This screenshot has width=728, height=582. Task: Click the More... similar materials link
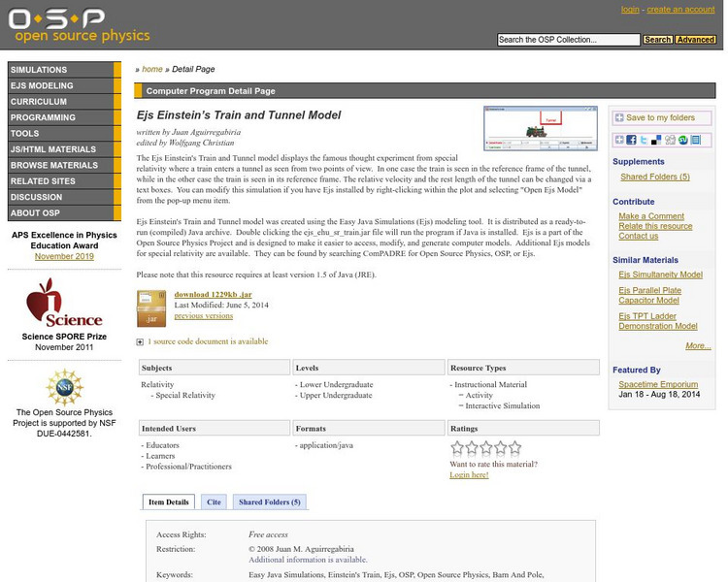pyautogui.click(x=698, y=345)
